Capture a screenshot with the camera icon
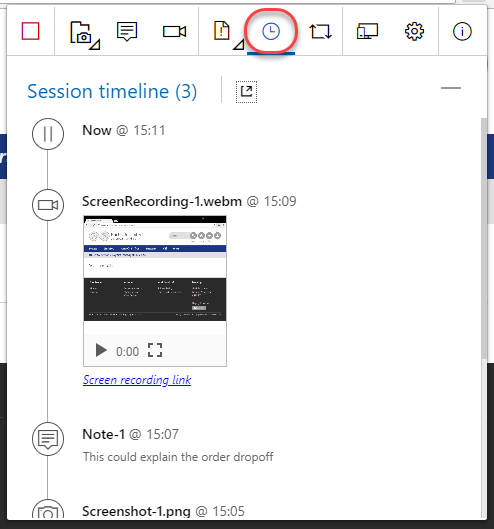The image size is (494, 529). click(x=80, y=32)
